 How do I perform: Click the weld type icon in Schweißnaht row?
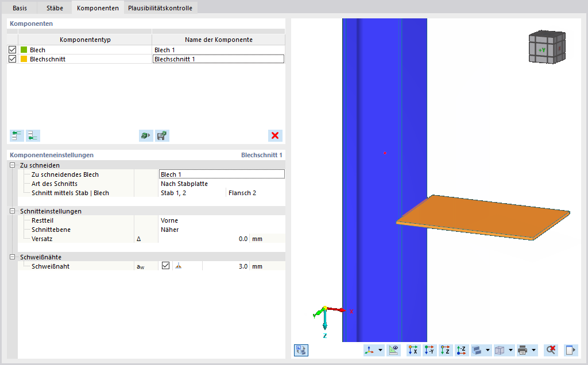[179, 266]
